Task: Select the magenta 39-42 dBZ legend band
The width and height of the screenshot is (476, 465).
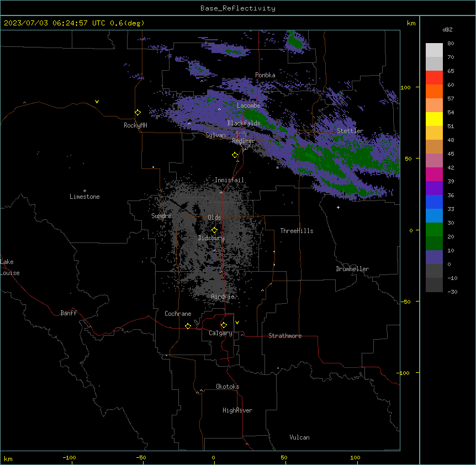Action: tap(434, 175)
